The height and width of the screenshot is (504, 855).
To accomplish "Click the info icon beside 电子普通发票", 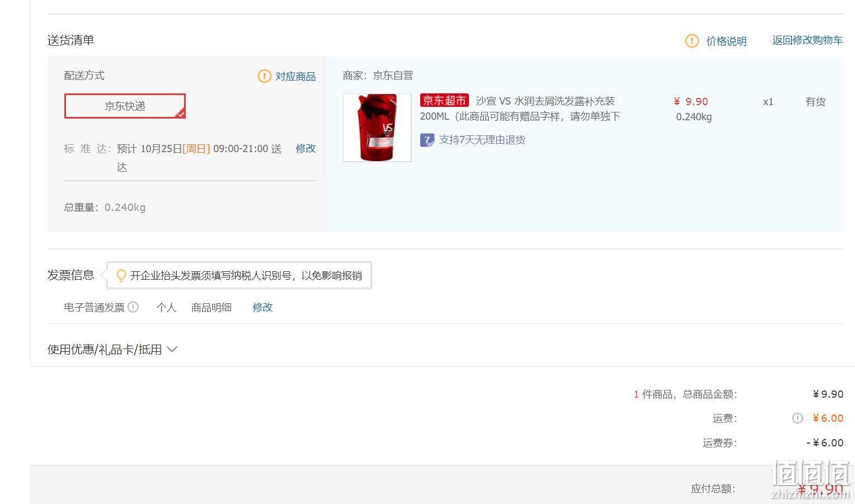I will [133, 307].
